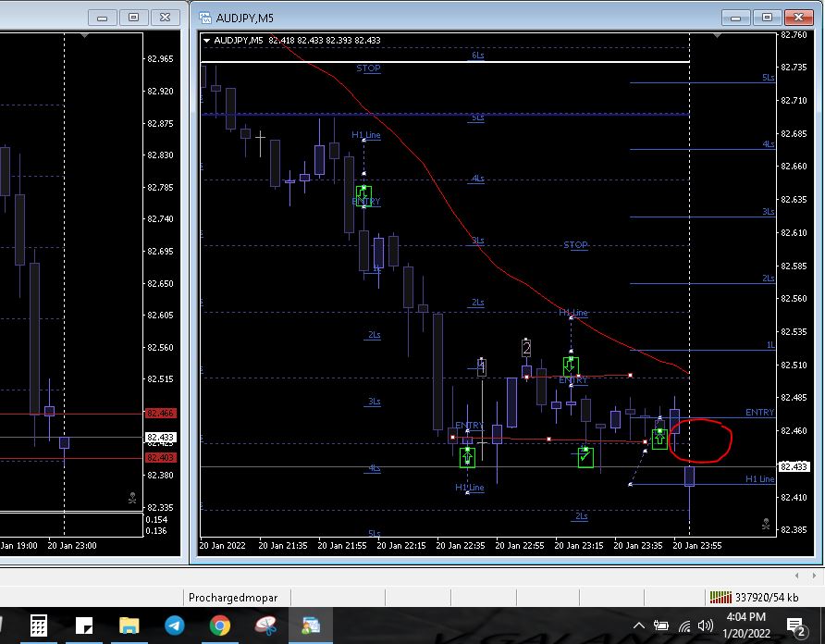Select the green up-arrow beside the red circle
This screenshot has width=825, height=644.
pos(659,439)
